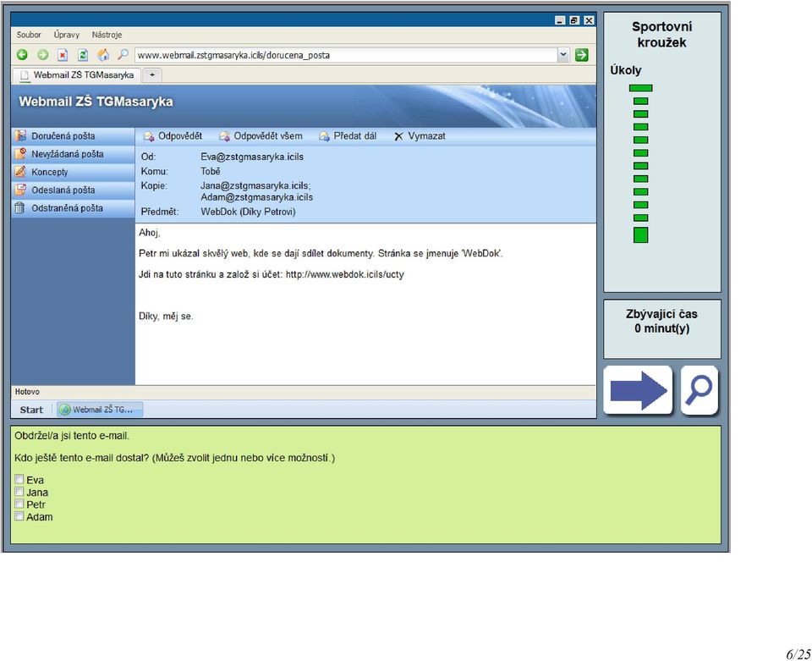The height and width of the screenshot is (661, 812).
Task: Open the Doručená pošta folder
Action: [x=73, y=136]
